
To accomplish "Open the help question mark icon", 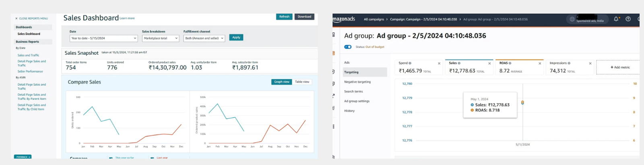I will click(x=628, y=19).
